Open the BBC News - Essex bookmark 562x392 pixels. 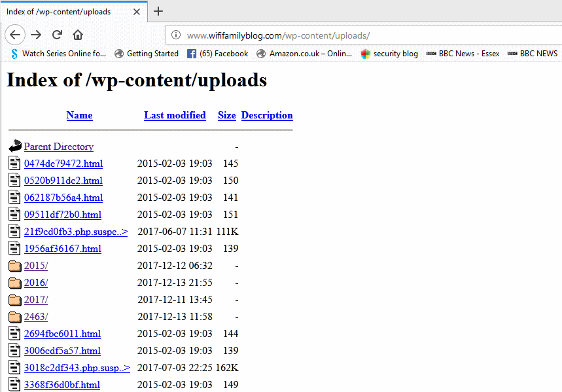463,54
